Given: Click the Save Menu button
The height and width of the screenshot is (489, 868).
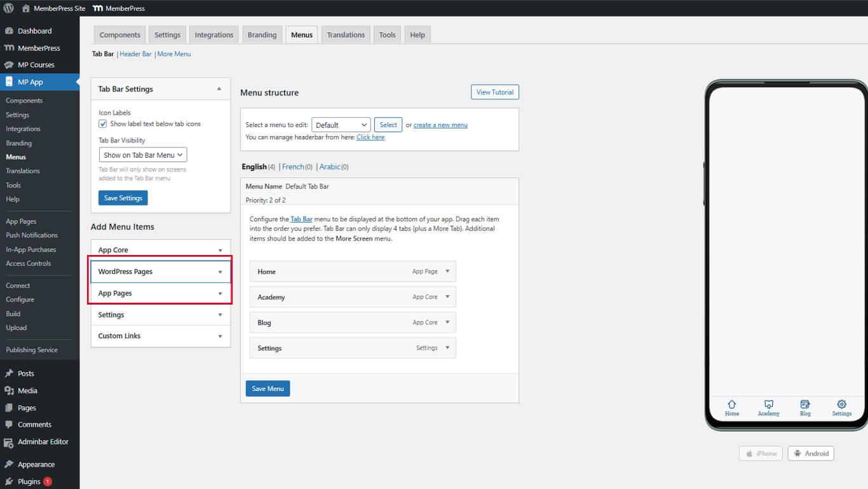Looking at the screenshot, I should coord(268,389).
